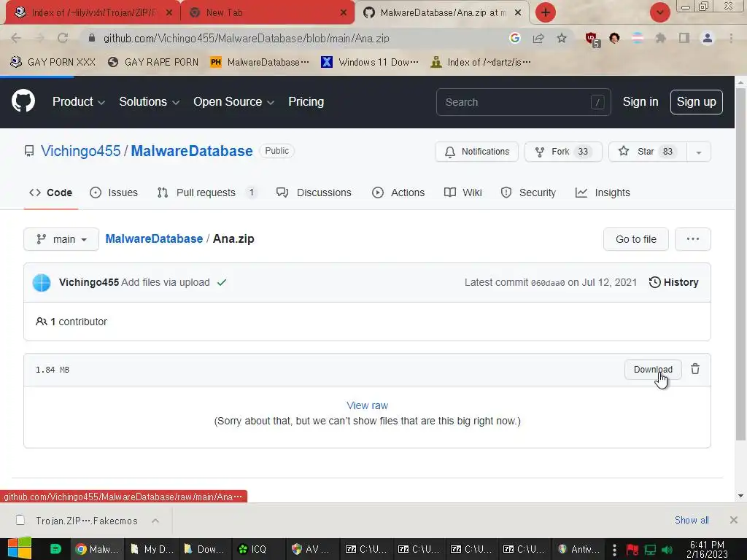This screenshot has width=747, height=560.
Task: Expand the Trojan.ZIP download item chevron
Action: (155, 521)
